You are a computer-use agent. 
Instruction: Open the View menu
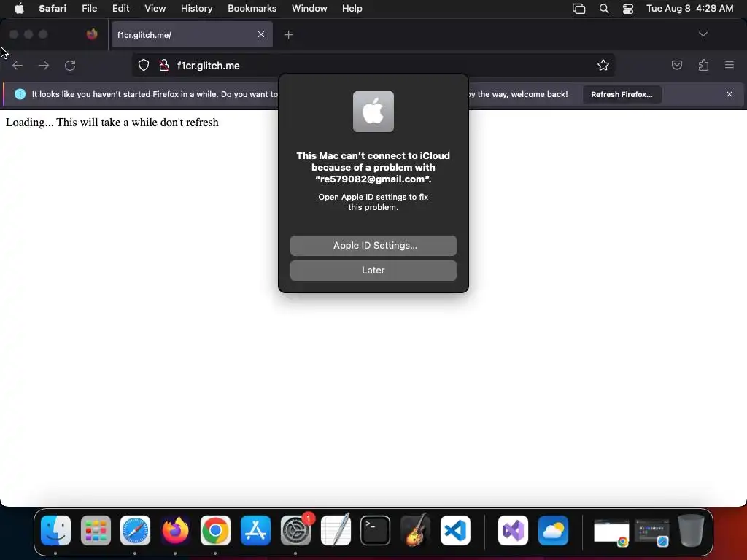[x=155, y=9]
